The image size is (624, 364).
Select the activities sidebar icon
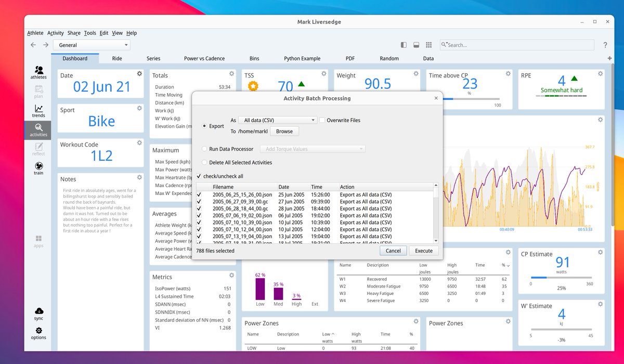pyautogui.click(x=38, y=130)
